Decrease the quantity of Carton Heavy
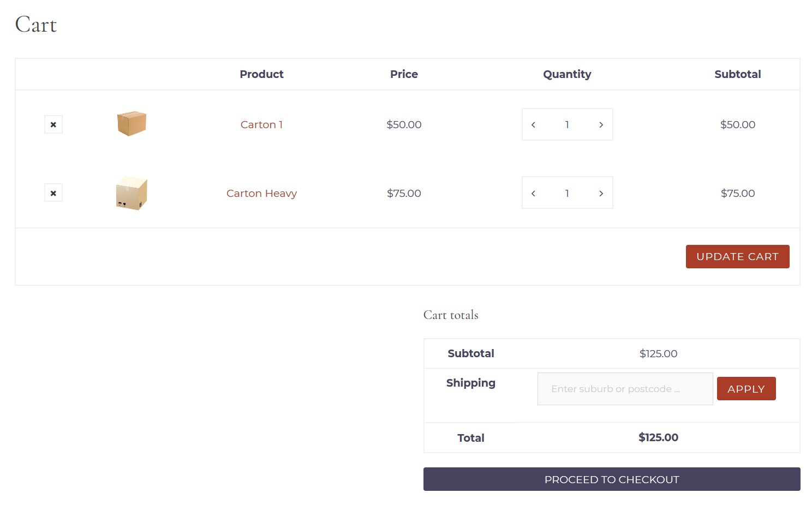 click(533, 193)
